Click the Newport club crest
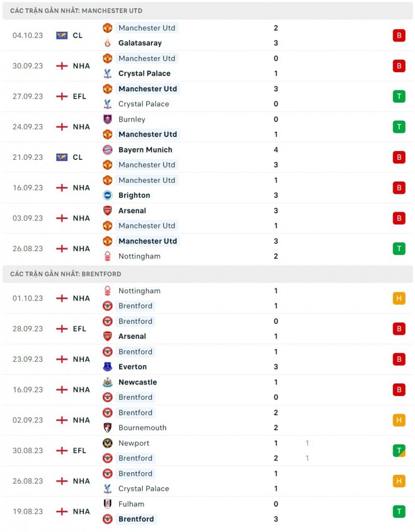415x532 pixels. 107,443
